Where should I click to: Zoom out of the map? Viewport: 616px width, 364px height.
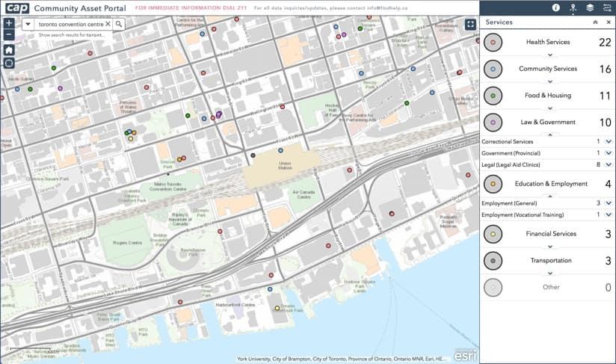click(8, 35)
